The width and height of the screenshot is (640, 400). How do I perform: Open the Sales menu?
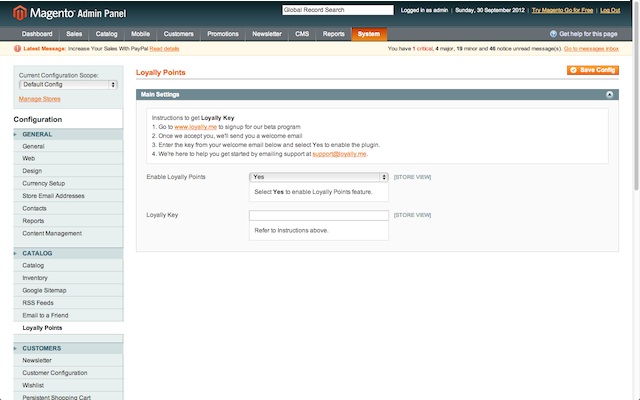[74, 34]
